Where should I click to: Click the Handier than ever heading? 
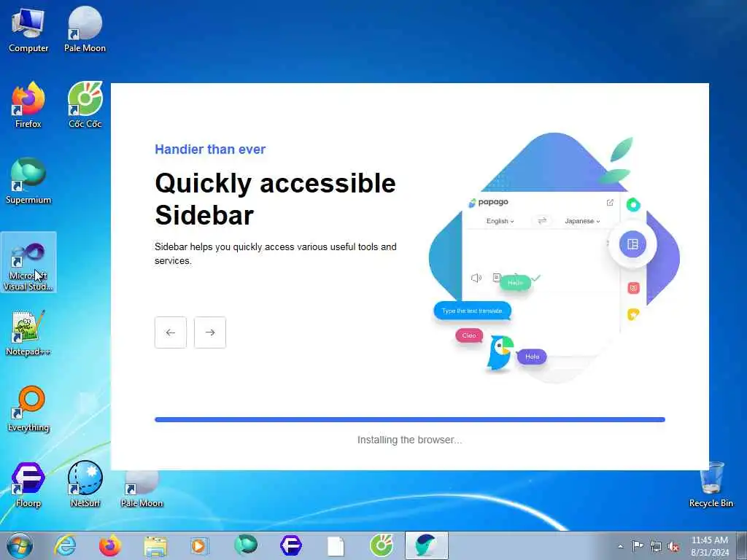pyautogui.click(x=210, y=149)
